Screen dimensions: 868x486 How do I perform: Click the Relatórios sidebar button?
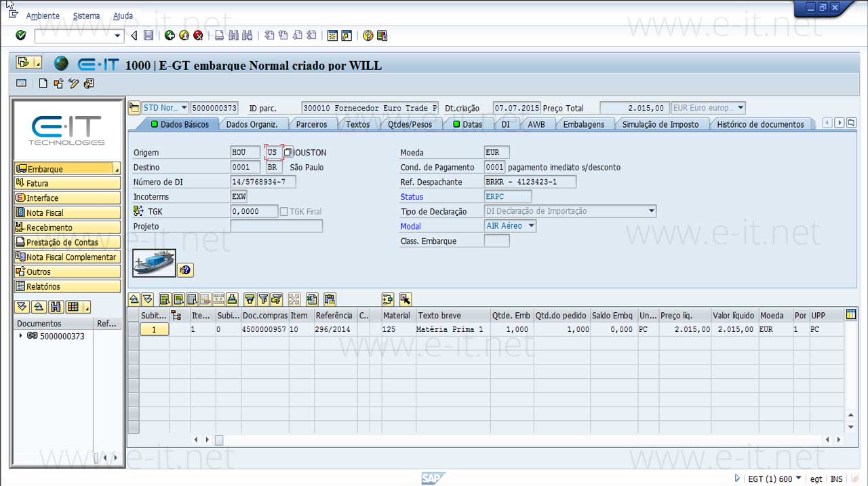67,286
